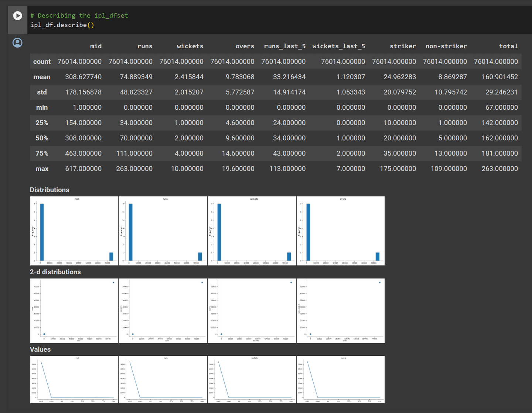The height and width of the screenshot is (413, 532).
Task: Select the 'min' row label
Action: tap(42, 108)
